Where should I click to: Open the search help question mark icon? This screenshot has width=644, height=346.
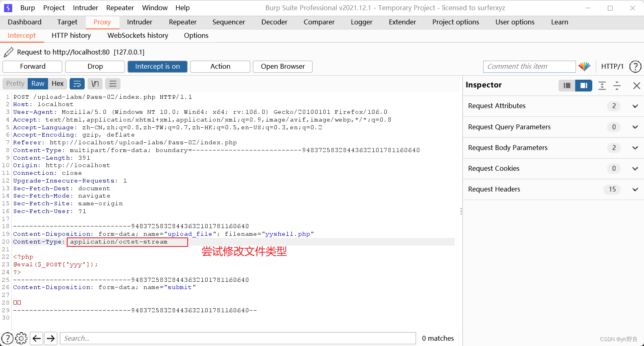(x=7, y=338)
